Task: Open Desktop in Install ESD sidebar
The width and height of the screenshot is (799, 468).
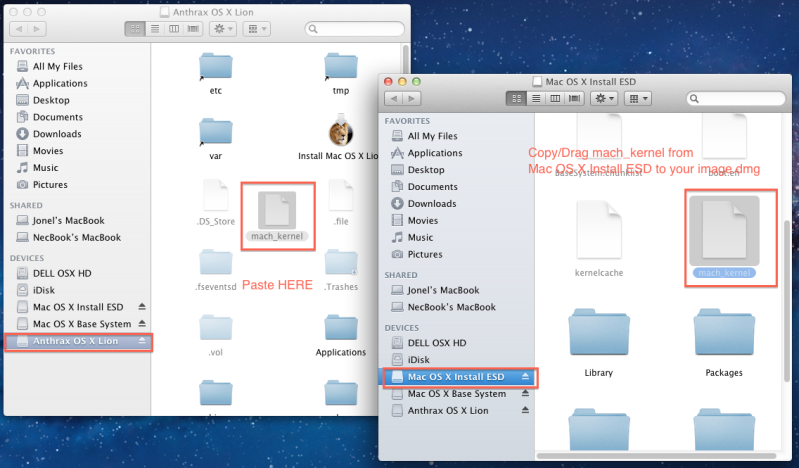Action: (x=426, y=170)
